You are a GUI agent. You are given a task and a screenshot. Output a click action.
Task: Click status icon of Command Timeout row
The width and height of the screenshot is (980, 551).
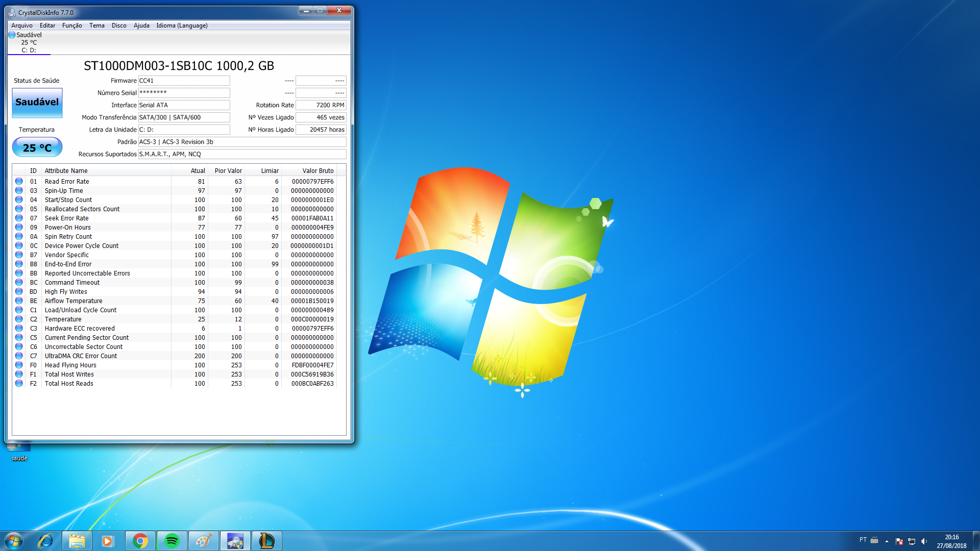tap(19, 282)
